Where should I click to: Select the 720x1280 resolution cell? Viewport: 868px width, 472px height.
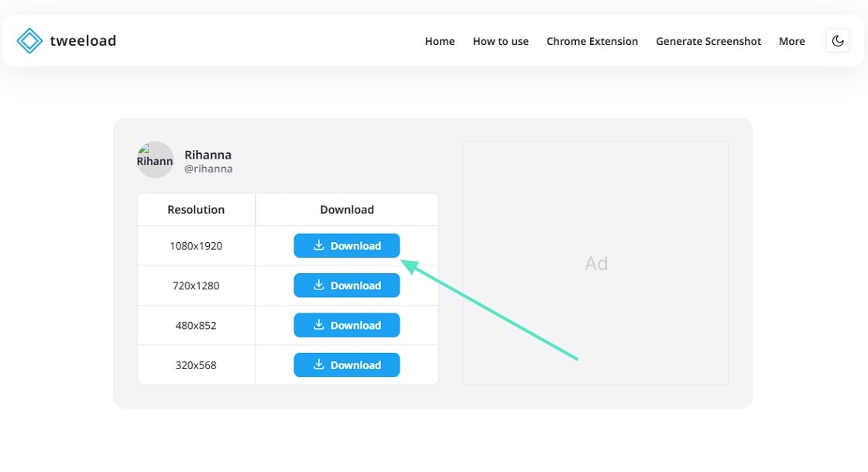(x=196, y=286)
